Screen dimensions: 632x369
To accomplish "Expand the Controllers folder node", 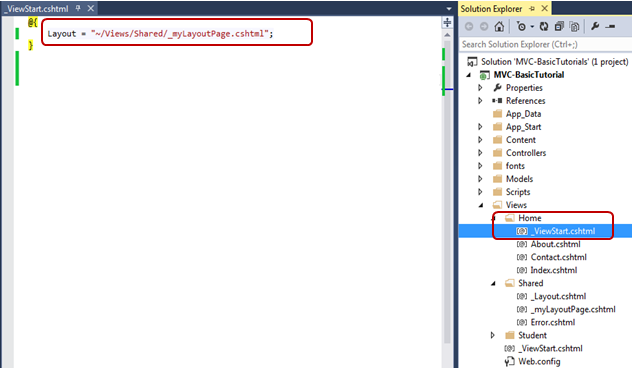I will click(x=480, y=153).
